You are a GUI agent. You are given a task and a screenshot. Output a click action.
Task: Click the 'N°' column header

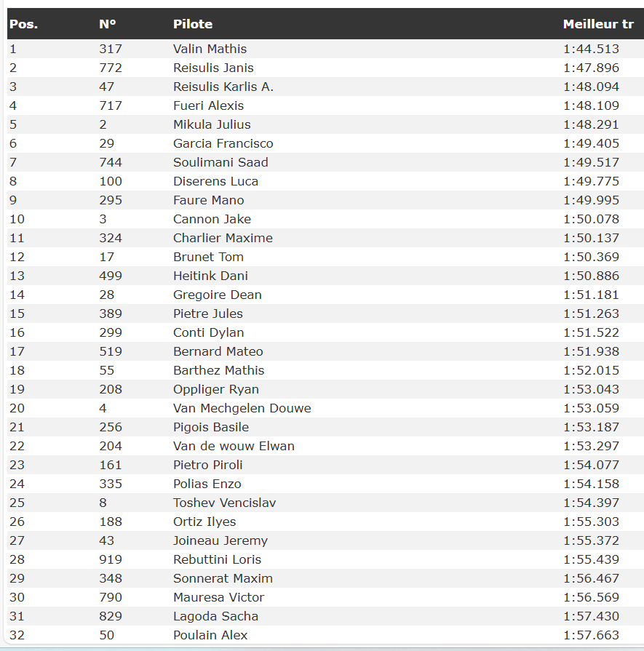108,24
